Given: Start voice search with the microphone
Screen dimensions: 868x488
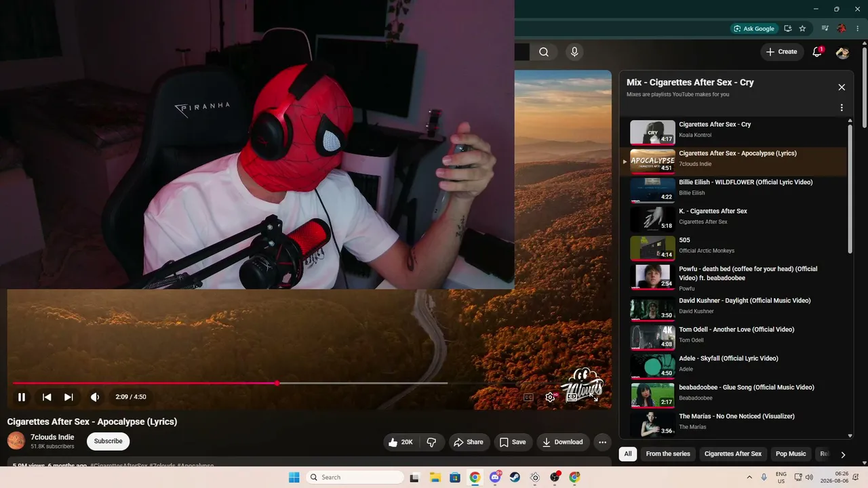Looking at the screenshot, I should point(574,52).
